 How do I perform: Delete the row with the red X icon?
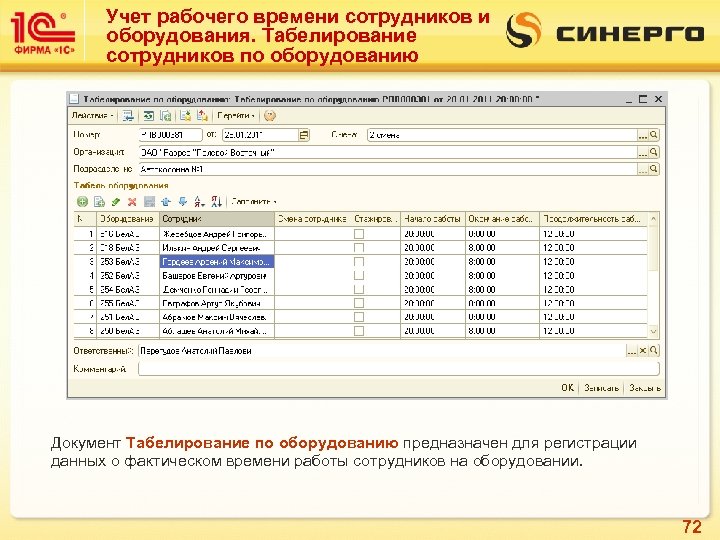132,201
